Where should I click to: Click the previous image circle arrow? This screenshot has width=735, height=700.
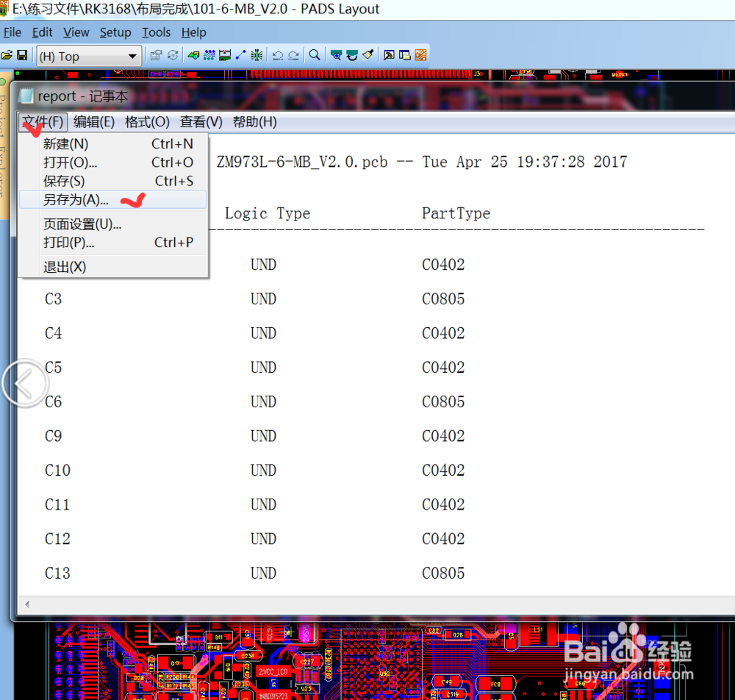[25, 383]
